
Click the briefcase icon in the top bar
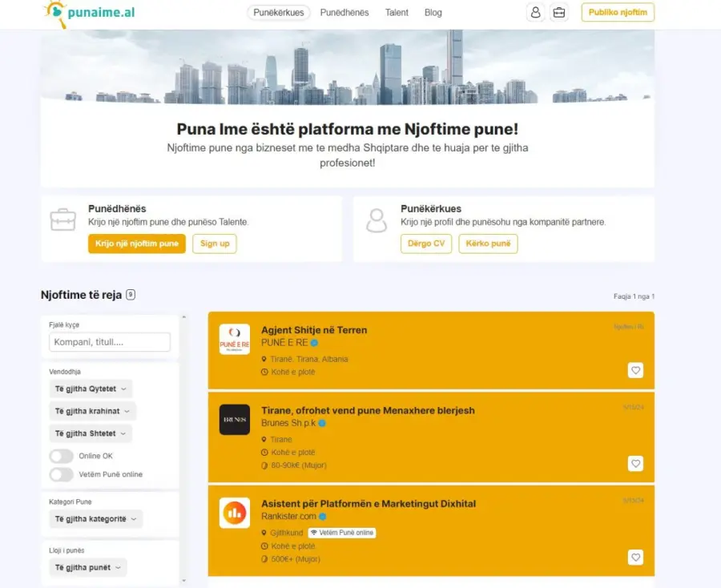[x=558, y=13]
